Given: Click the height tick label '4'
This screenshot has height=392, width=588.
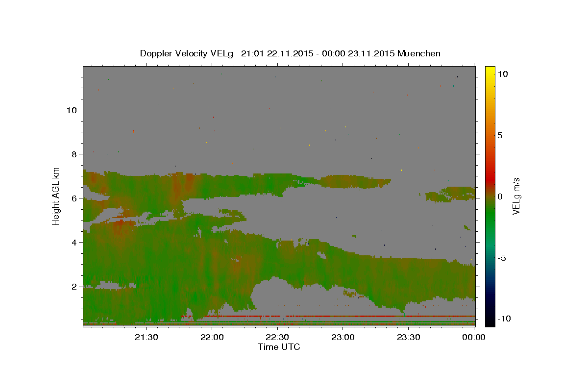Looking at the screenshot, I should point(74,242).
